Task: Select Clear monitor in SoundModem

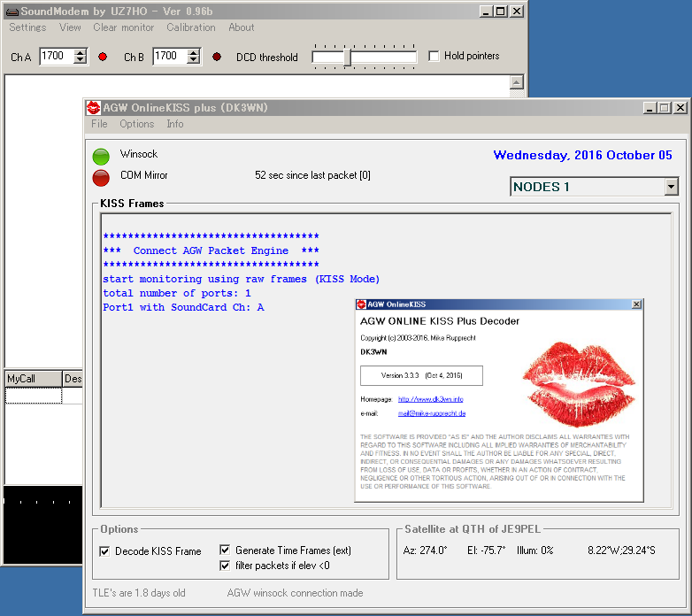Action: coord(123,27)
